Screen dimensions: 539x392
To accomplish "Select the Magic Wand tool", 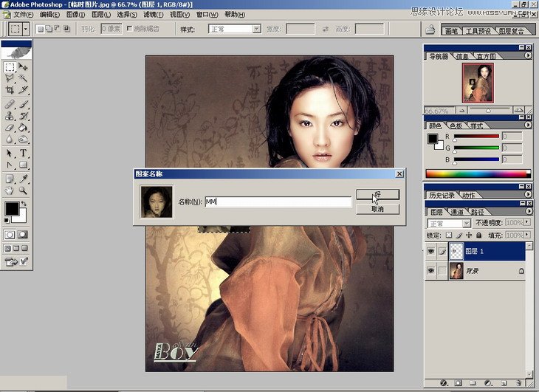I will (x=23, y=79).
